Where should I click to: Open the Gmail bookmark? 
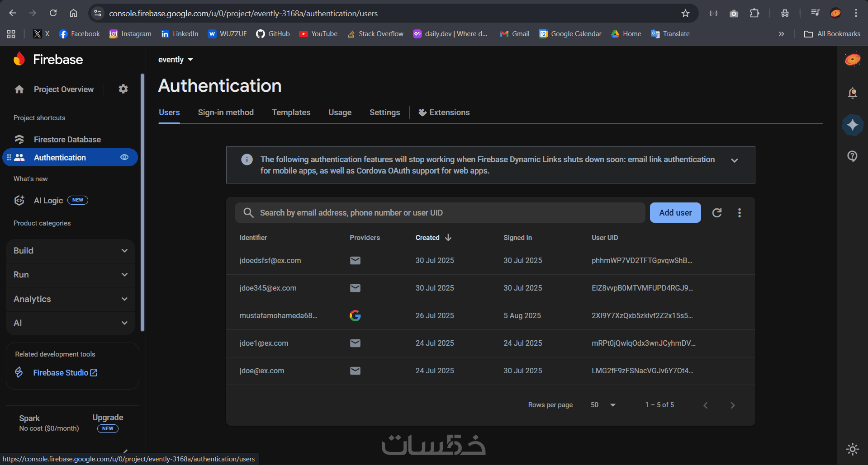(x=514, y=34)
